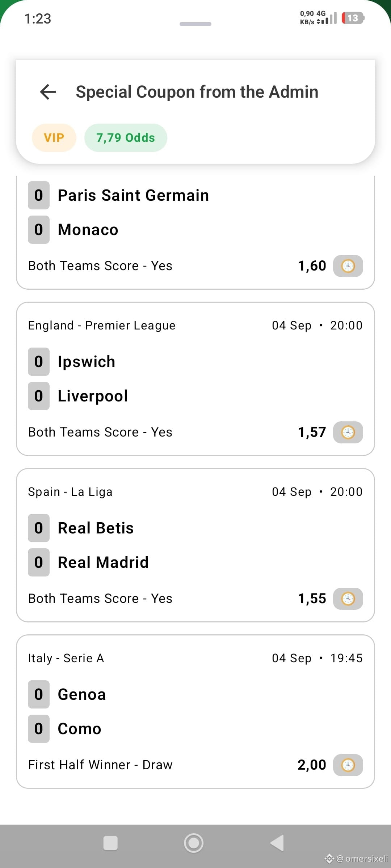Tap the top drag handle bar

point(195,24)
